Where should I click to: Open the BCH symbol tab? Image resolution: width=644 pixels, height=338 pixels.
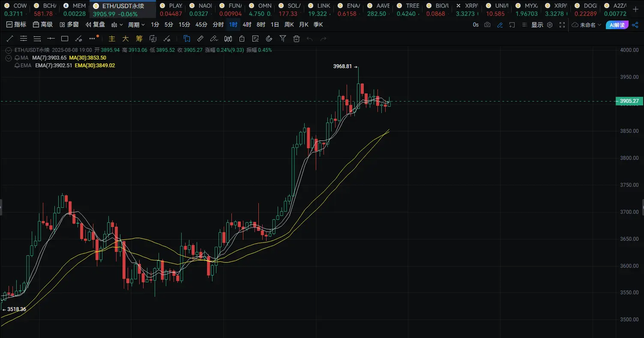pyautogui.click(x=45, y=9)
